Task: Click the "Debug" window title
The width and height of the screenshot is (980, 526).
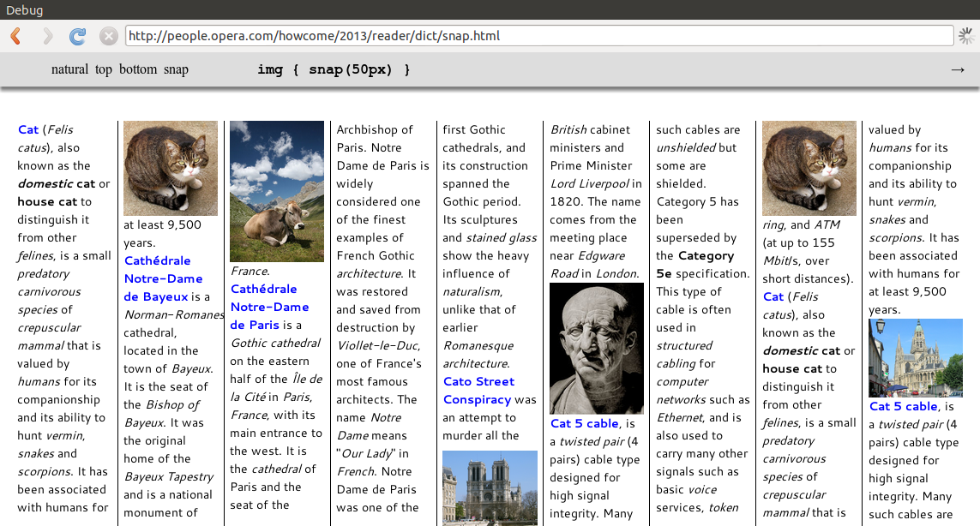Action: click(x=24, y=10)
